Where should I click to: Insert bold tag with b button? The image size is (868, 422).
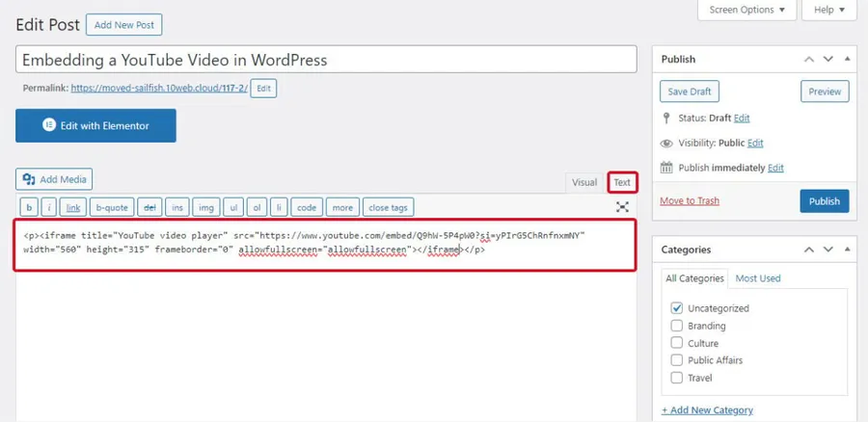coord(29,207)
